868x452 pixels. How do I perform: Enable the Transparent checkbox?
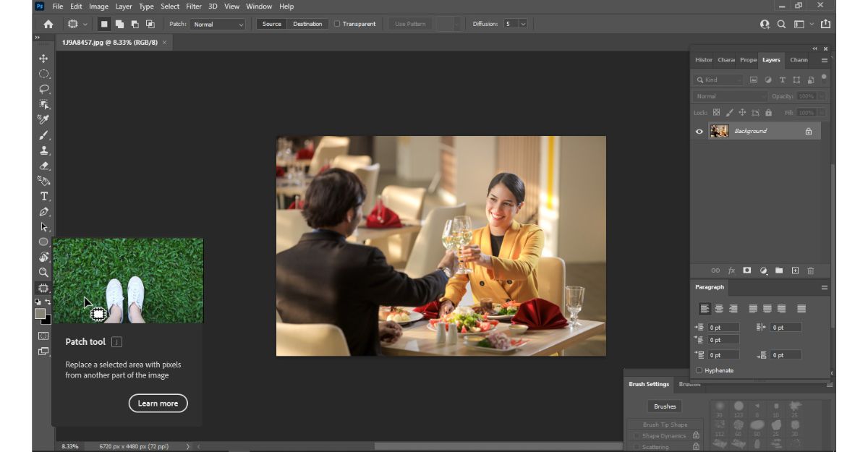[337, 24]
